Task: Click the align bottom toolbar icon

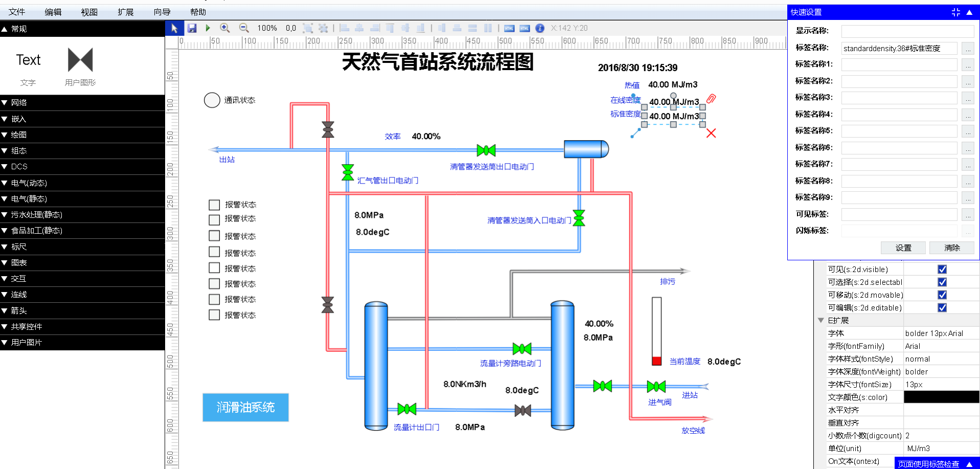Action: tap(421, 28)
